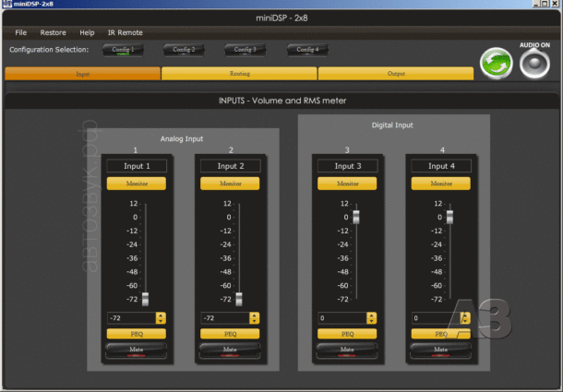Click Input 3 gain value field showing 0
This screenshot has height=392, width=563.
point(342,318)
